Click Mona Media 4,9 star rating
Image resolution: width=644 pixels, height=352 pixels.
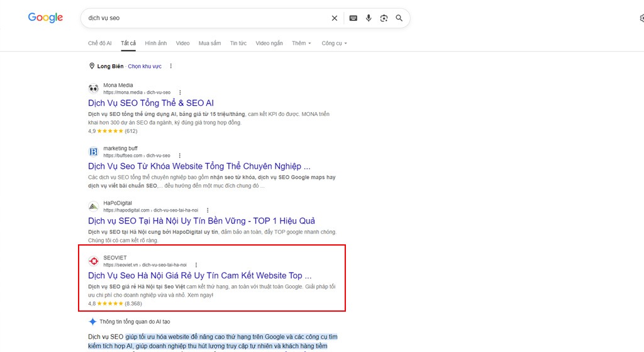pyautogui.click(x=113, y=131)
